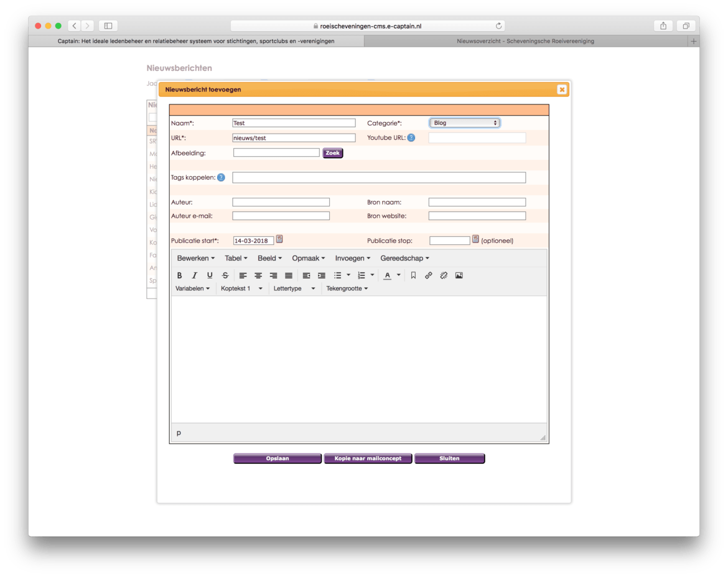Remove link with unlink icon

[x=444, y=275]
